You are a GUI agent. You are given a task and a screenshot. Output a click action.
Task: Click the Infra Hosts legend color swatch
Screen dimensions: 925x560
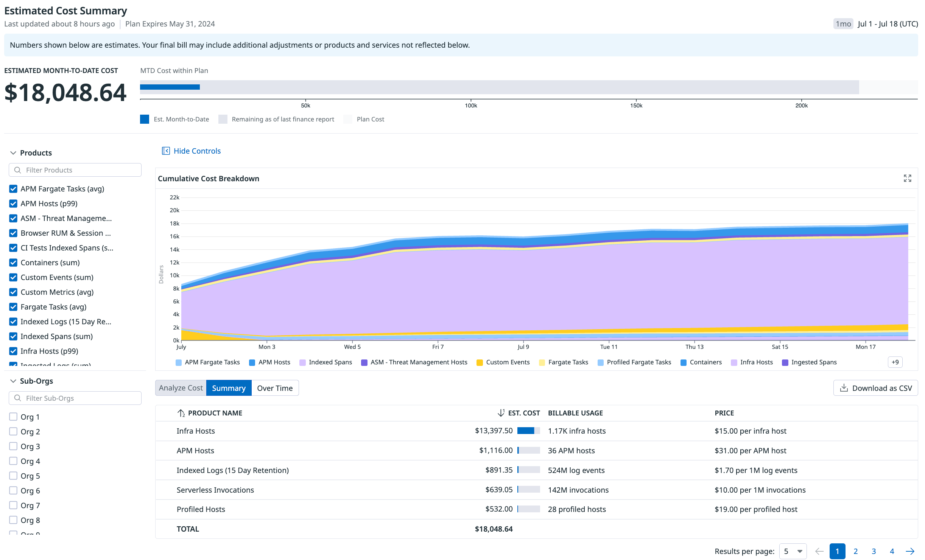point(734,362)
